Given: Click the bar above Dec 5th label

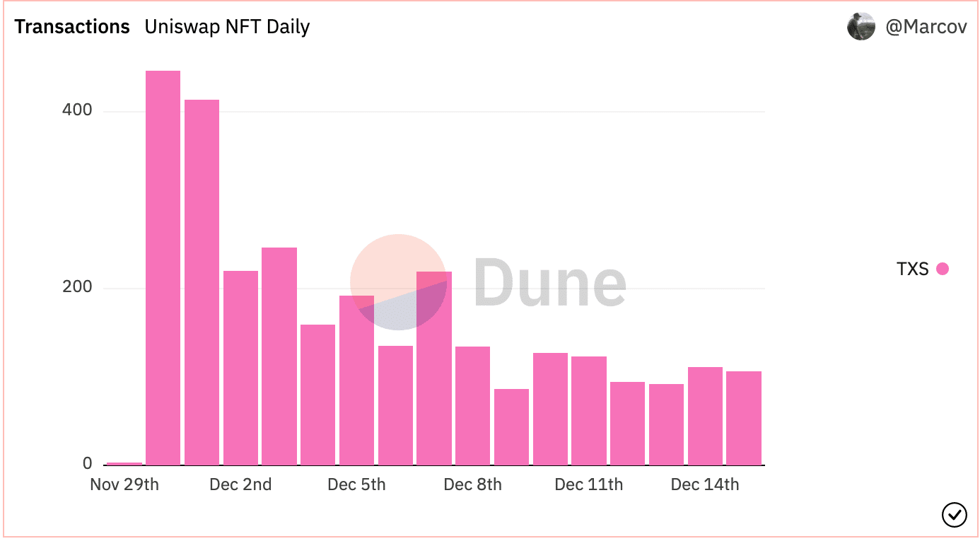Looking at the screenshot, I should tap(356, 381).
